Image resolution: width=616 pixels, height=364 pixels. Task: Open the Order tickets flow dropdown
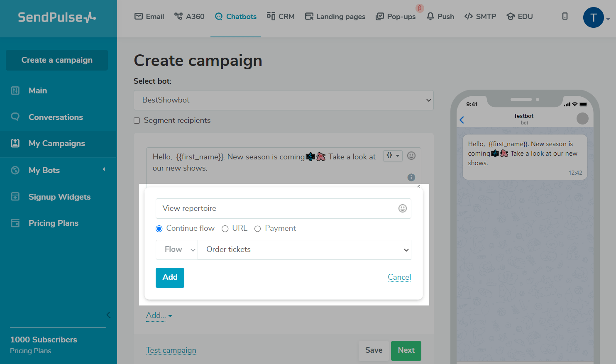pos(304,249)
